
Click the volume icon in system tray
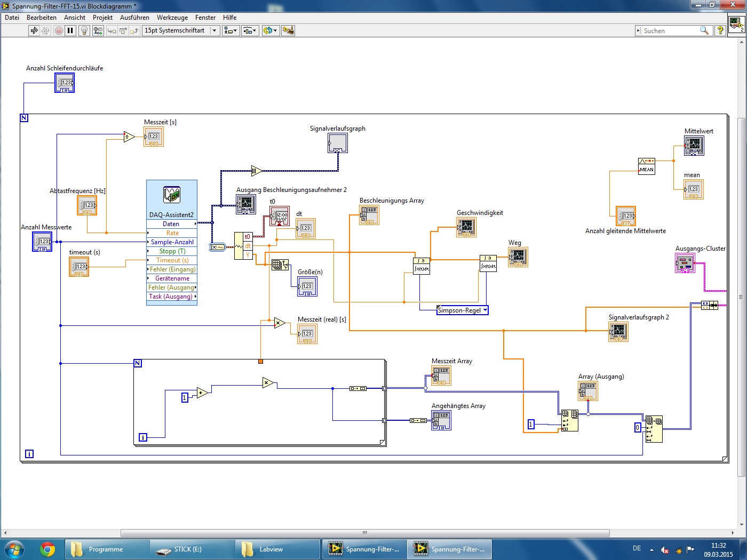coord(665,550)
